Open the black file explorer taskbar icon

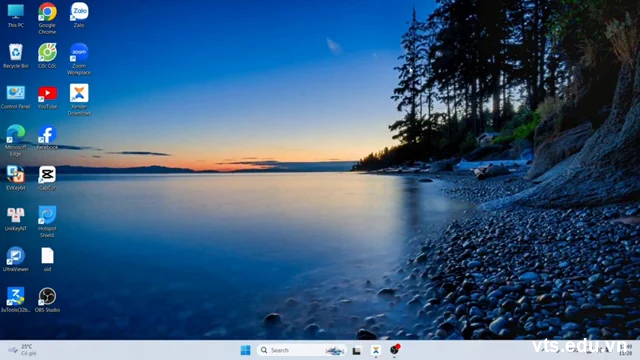357,351
